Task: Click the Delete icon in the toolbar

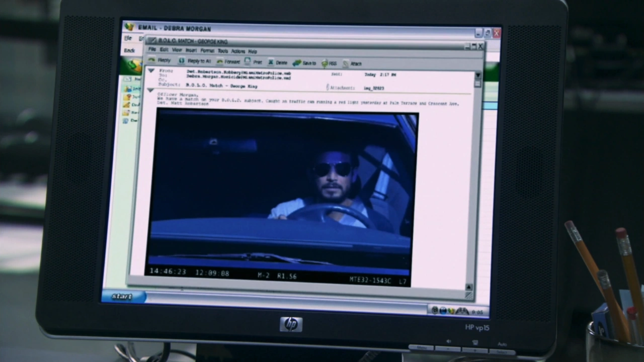Action: (271, 62)
